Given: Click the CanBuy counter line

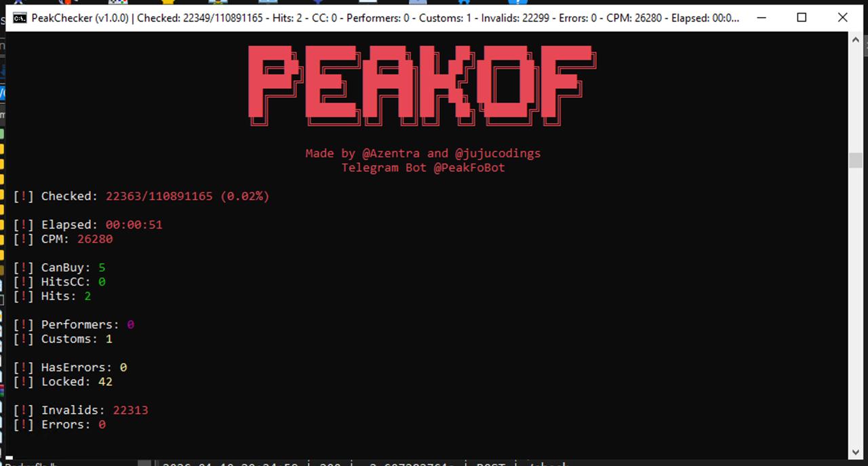Looking at the screenshot, I should [60, 268].
